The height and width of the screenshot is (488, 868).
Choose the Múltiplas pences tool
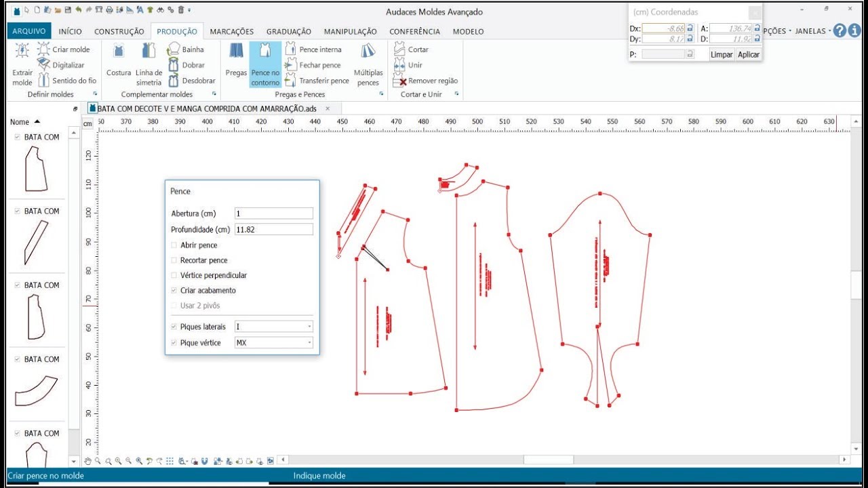coord(368,64)
